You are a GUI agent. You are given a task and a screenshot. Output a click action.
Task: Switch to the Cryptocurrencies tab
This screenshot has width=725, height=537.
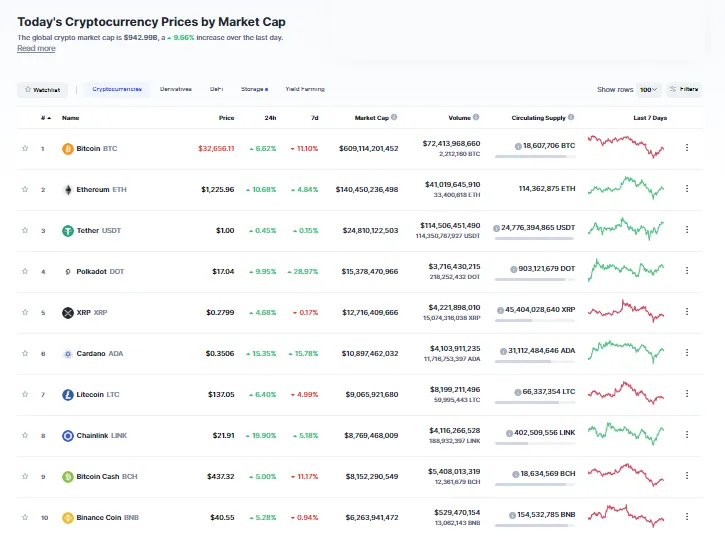[117, 89]
